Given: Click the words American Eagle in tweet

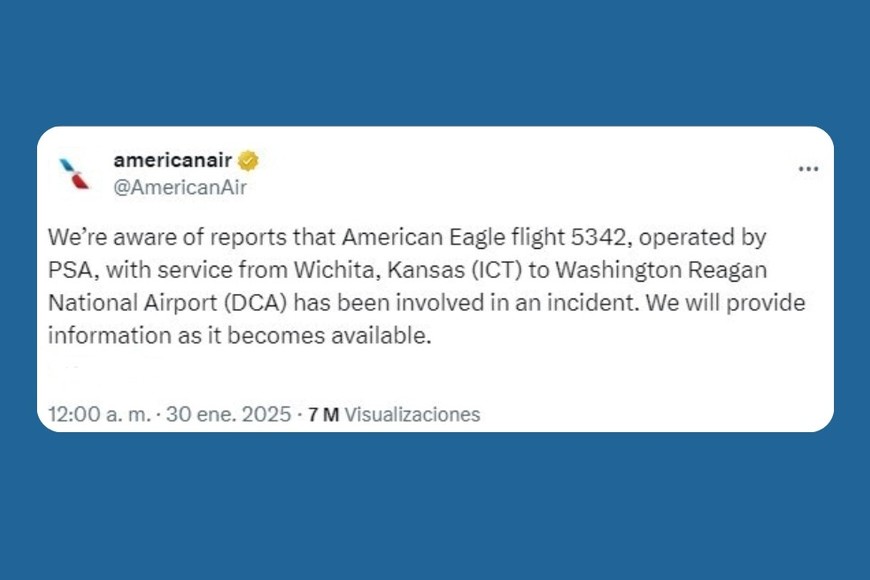Looking at the screenshot, I should click(x=406, y=241).
